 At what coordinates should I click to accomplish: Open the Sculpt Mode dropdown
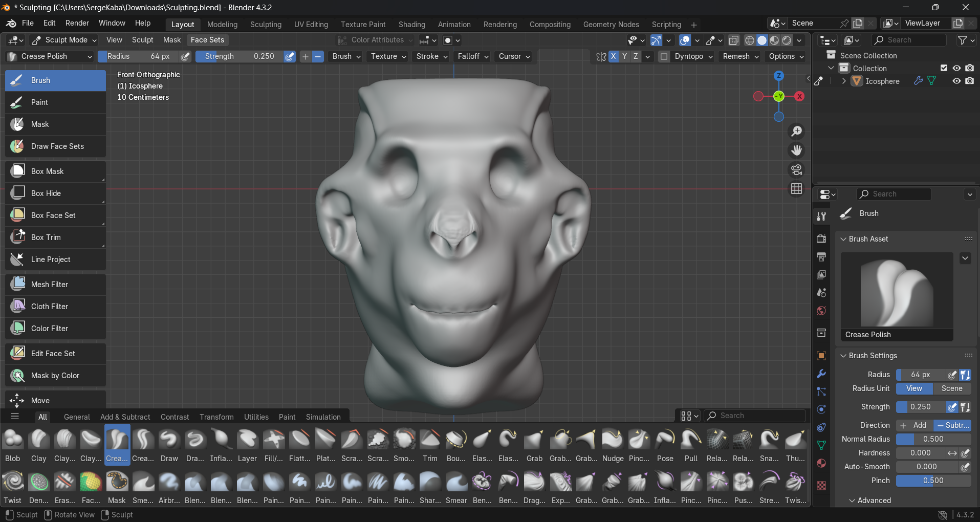[x=66, y=40]
